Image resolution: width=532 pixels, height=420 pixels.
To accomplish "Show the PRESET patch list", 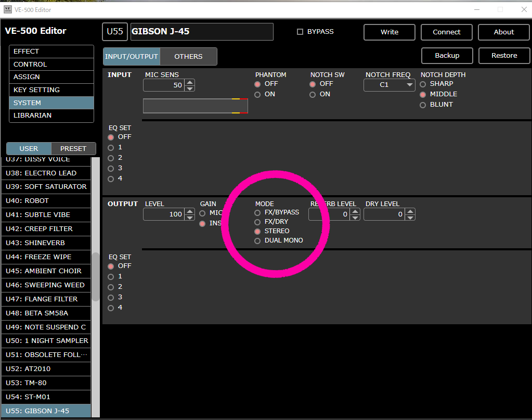I will (x=73, y=149).
